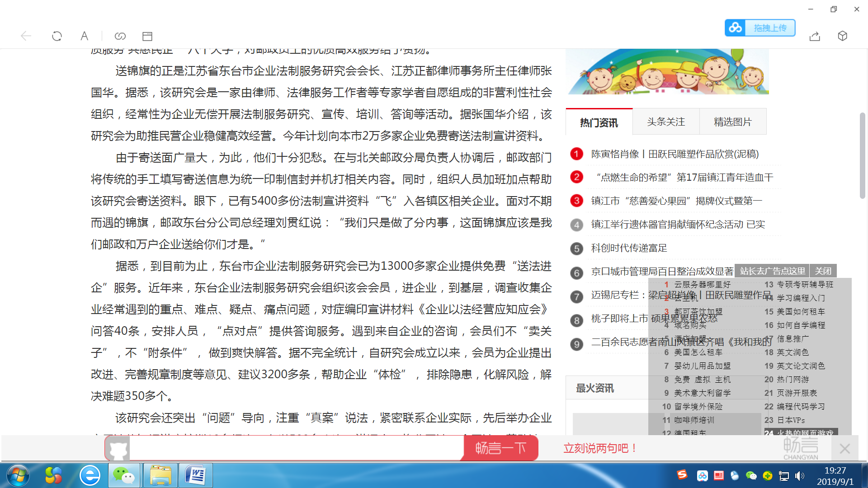This screenshot has height=488, width=868.
Task: Click ad link 热门网游
Action: tap(793, 380)
